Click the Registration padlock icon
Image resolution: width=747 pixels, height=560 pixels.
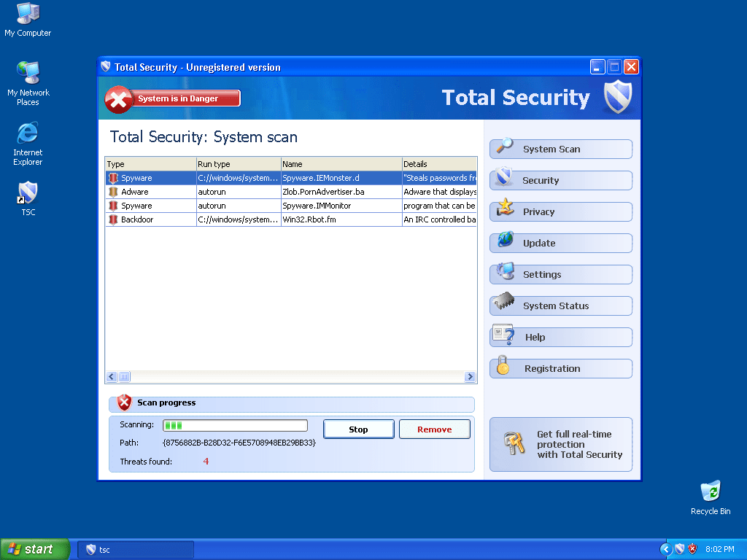pyautogui.click(x=503, y=366)
